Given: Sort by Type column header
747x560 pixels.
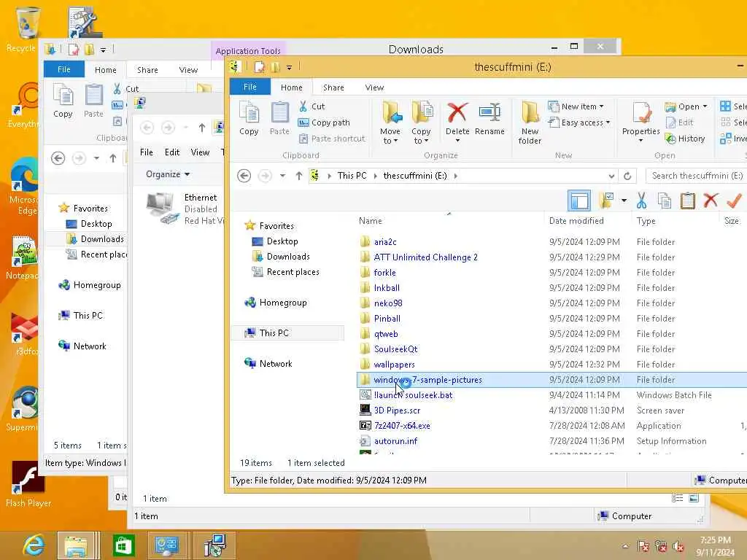Looking at the screenshot, I should (646, 220).
